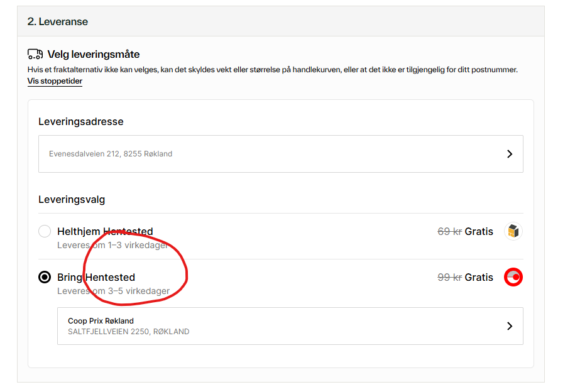Screen dimensions: 575x392
Task: Open the Vis stoppetider link
Action: point(55,81)
